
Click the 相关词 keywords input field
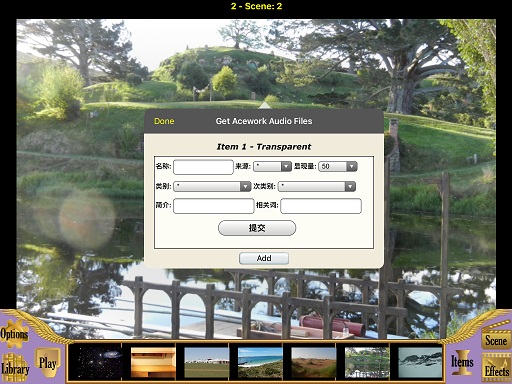click(x=321, y=206)
